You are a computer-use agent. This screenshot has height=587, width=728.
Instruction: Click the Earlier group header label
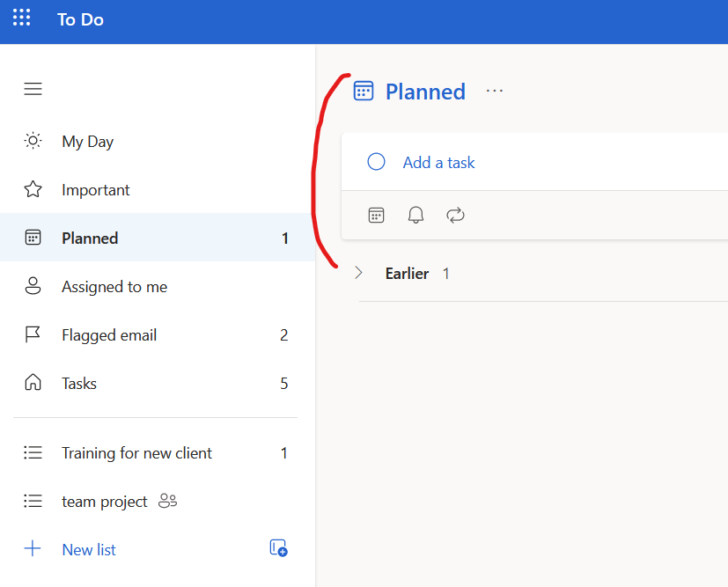coord(408,274)
